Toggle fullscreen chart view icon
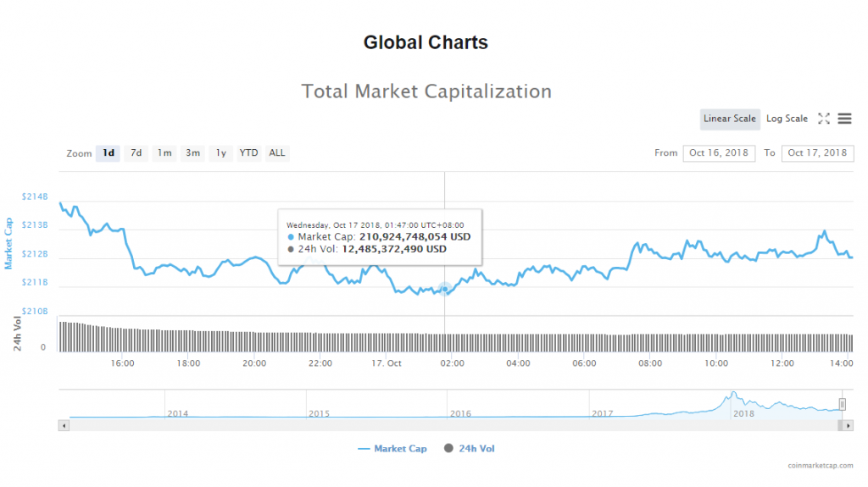Screen dimensions: 868x487 [823, 119]
